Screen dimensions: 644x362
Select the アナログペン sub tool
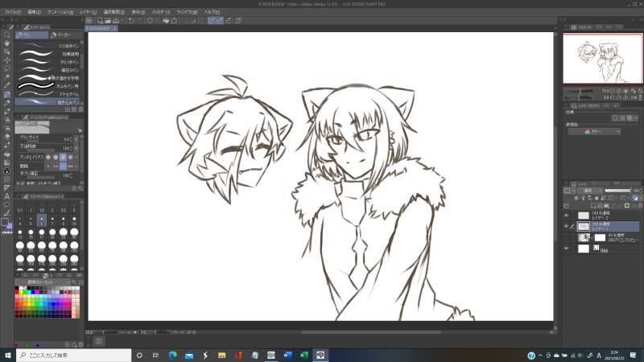click(48, 94)
